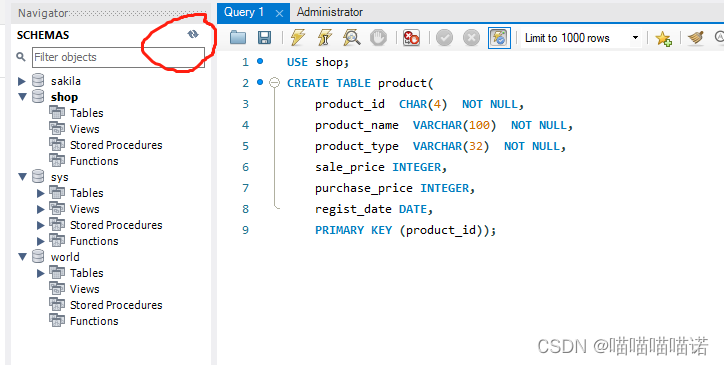Collapse the world schema
Viewport: 724px width, 365px height.
[x=22, y=256]
